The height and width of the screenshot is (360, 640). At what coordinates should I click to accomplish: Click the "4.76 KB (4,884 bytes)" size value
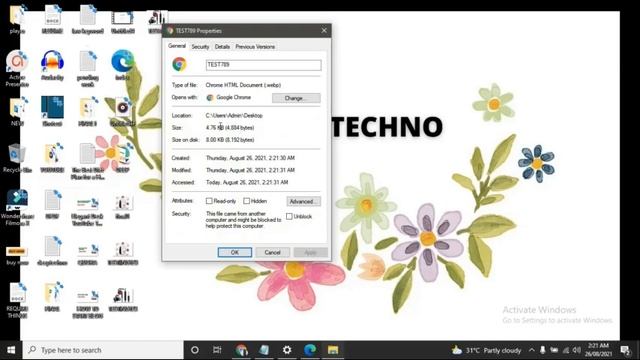[230, 128]
